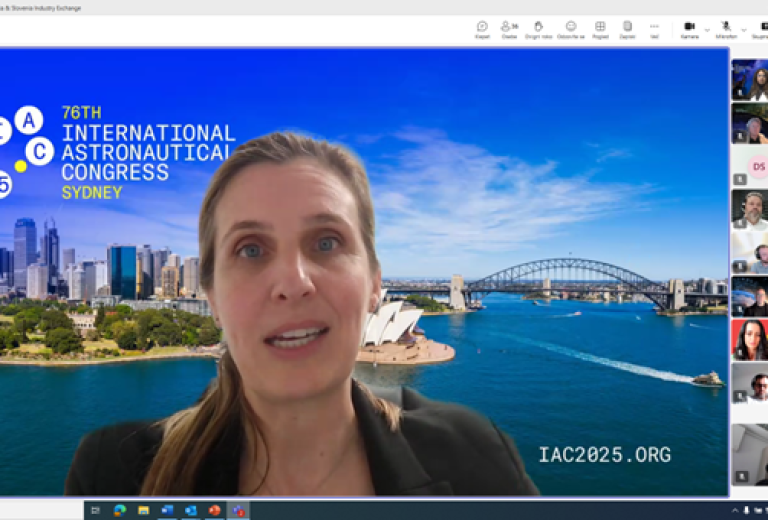Select the man with glasses on grey background
The image size is (768, 520).
(750, 383)
